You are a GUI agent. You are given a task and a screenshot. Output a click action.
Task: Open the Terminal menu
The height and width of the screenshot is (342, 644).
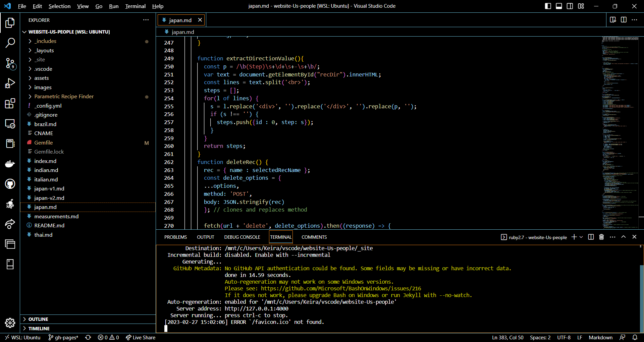coord(135,6)
